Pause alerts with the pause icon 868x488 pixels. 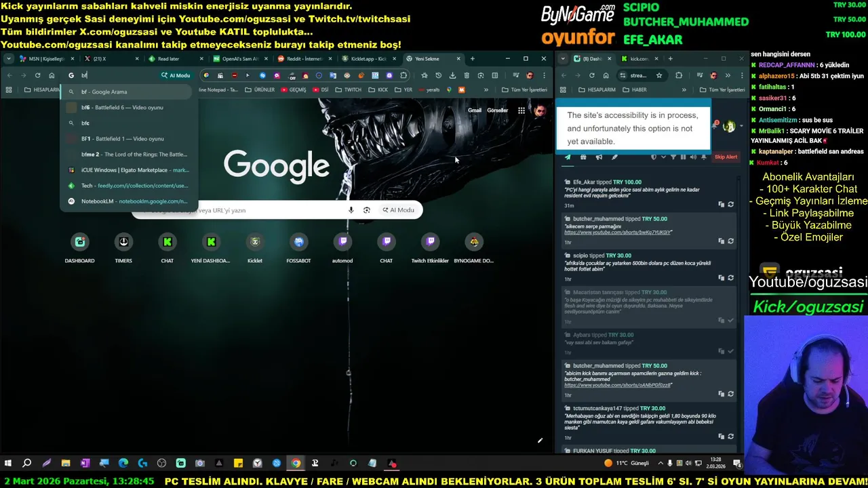click(683, 157)
